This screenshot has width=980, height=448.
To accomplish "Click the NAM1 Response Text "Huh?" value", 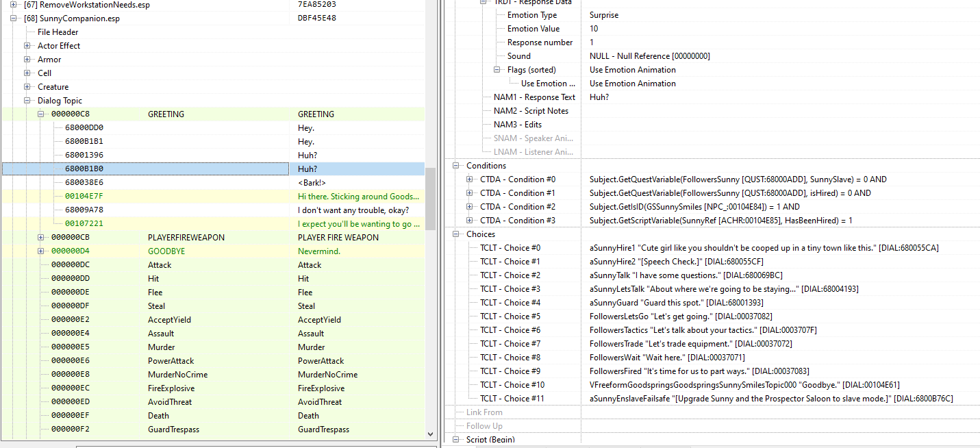I will click(x=599, y=97).
